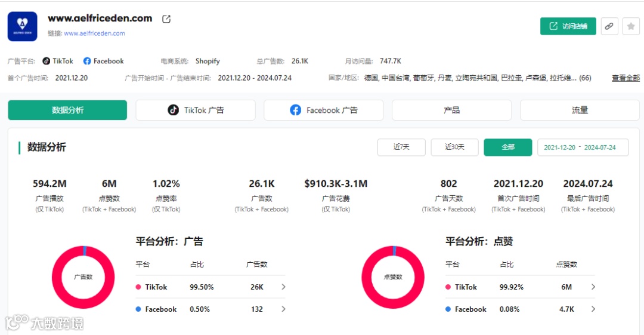Click the blue Facebook legend dot in 点赞 table

click(448, 309)
